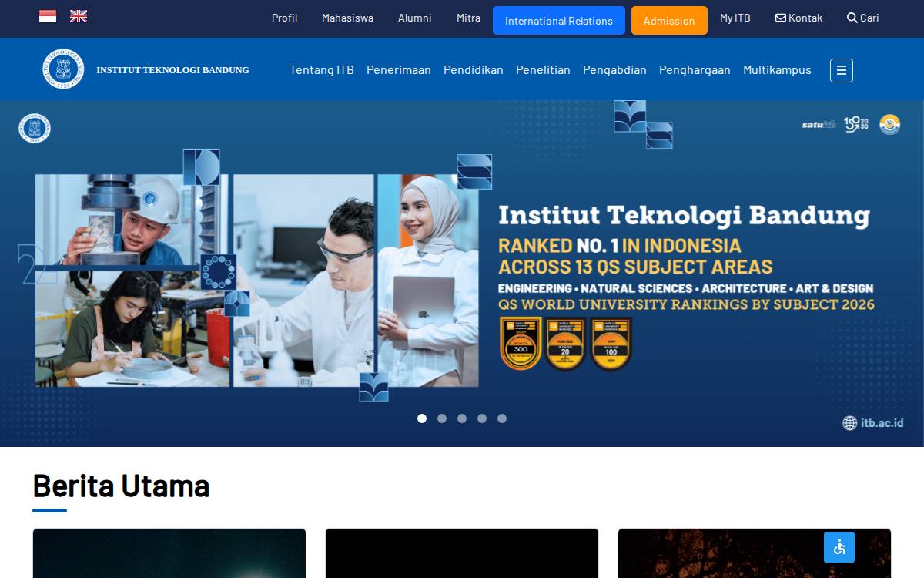Open first Berita Utama news card
The image size is (924, 578).
169,553
